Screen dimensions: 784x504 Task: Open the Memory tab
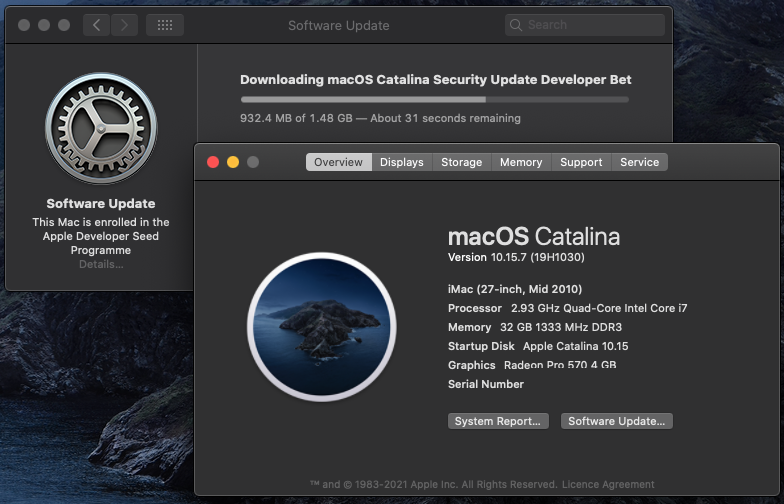point(521,162)
